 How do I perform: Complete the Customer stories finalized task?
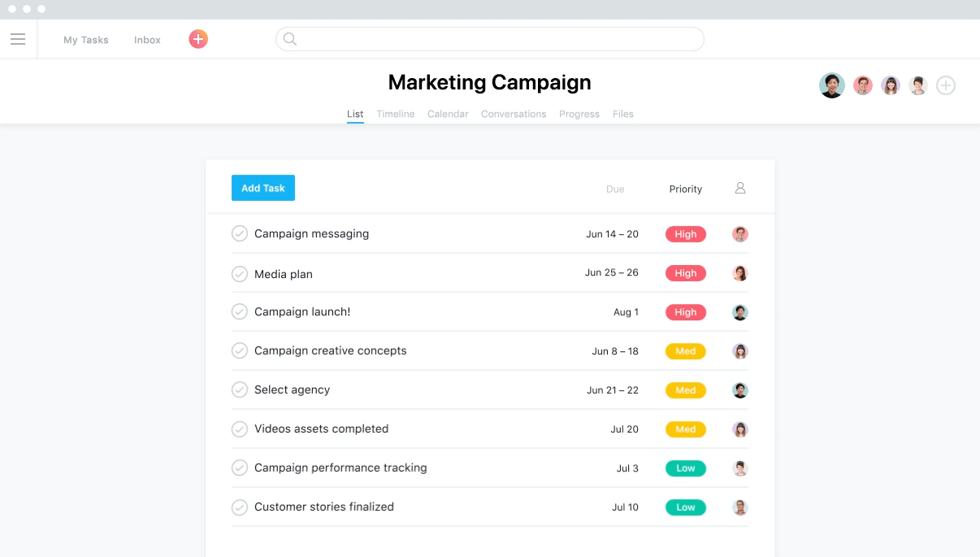(x=240, y=507)
